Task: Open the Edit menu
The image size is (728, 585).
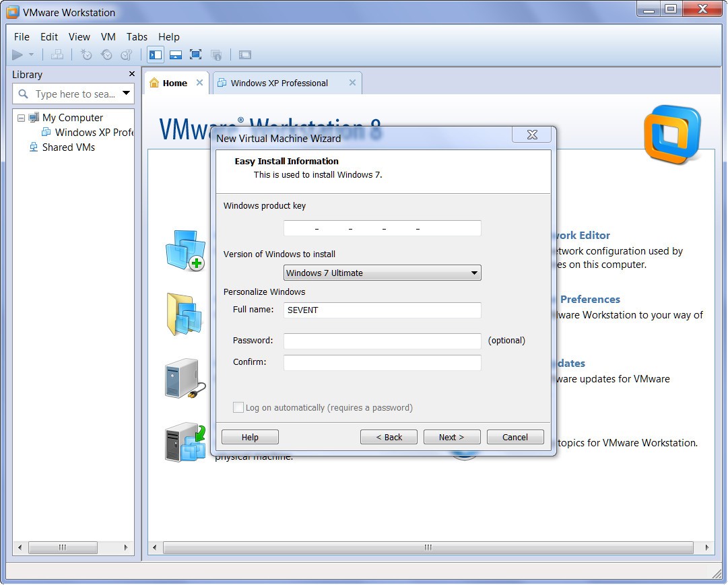Action: coord(48,36)
